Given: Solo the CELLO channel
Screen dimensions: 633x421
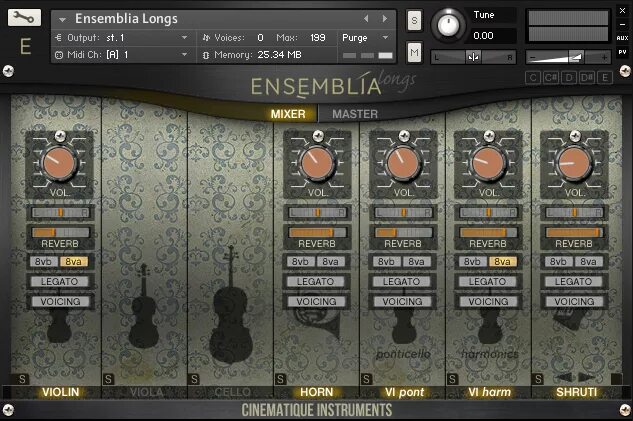Looking at the screenshot, I should [x=195, y=379].
